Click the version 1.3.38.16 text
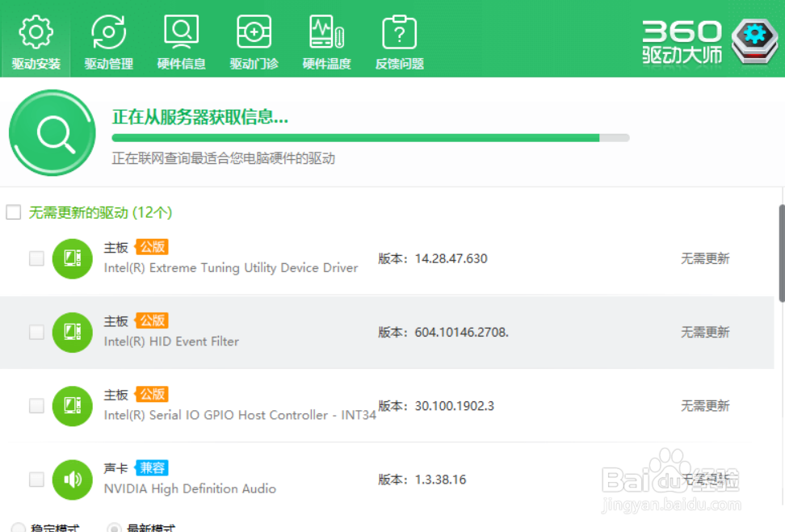The height and width of the screenshot is (532, 785). 440,480
